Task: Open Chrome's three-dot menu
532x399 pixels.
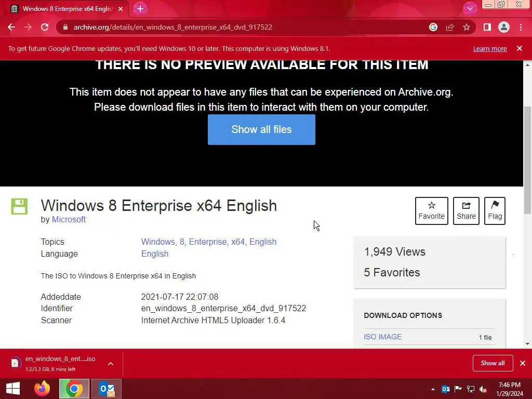Action: pos(521,27)
